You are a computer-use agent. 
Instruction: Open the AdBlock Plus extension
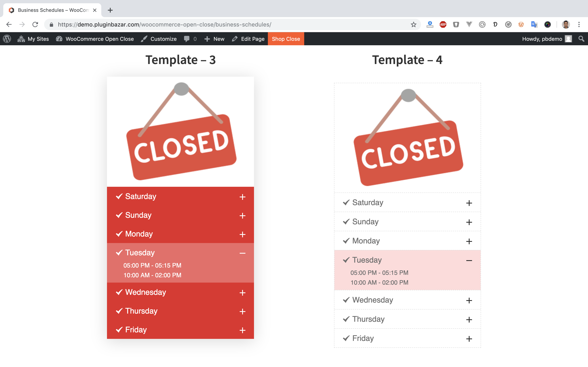pos(443,24)
